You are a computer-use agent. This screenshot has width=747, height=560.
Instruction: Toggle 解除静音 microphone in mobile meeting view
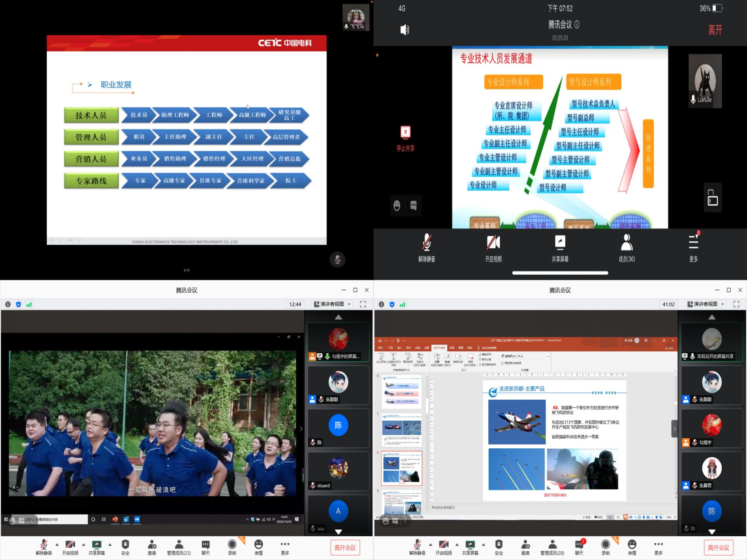coord(426,243)
